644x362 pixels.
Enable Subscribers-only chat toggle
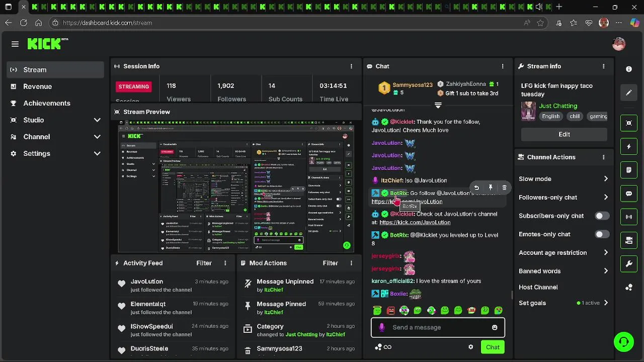point(602,216)
